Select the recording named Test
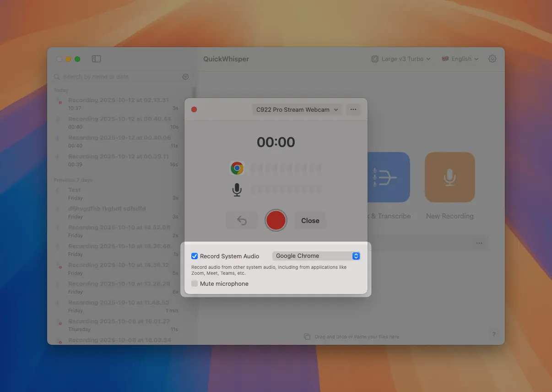This screenshot has width=552, height=392. tap(122, 194)
